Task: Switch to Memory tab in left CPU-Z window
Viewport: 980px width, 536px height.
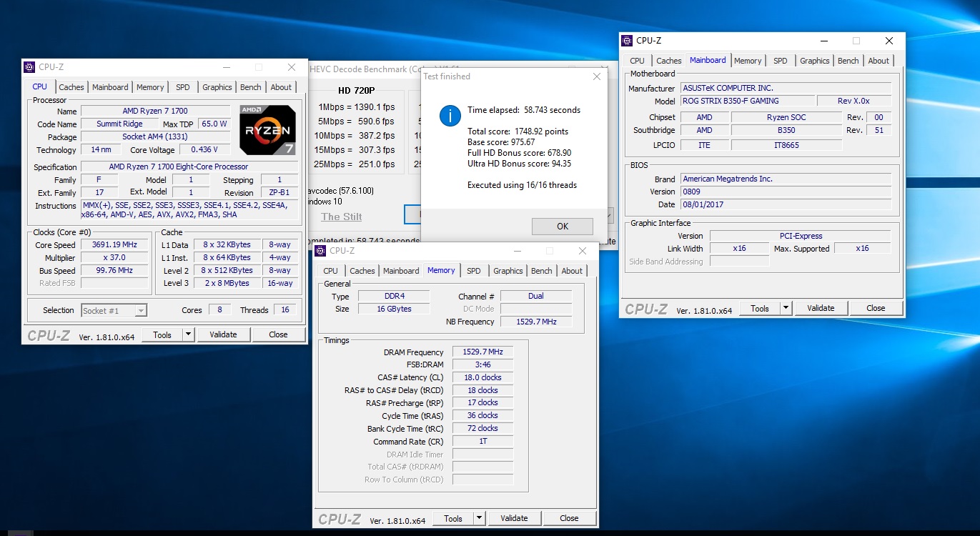Action: point(150,87)
